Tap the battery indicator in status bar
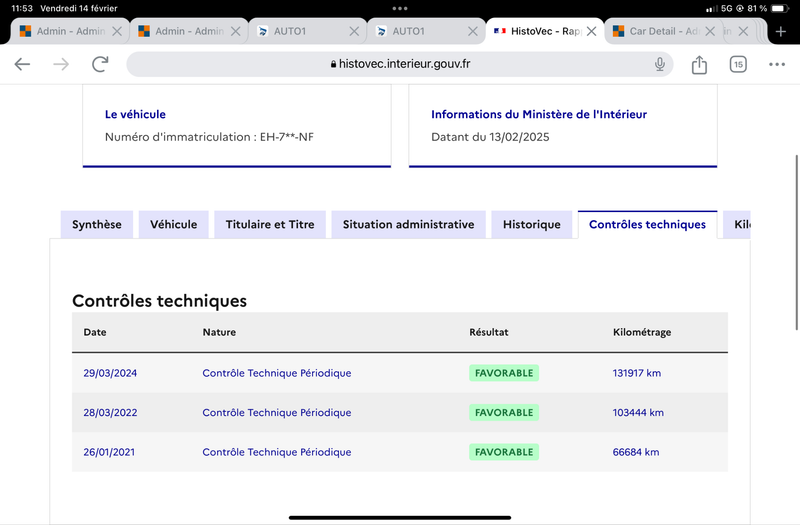This screenshot has height=525, width=800. pos(780,8)
